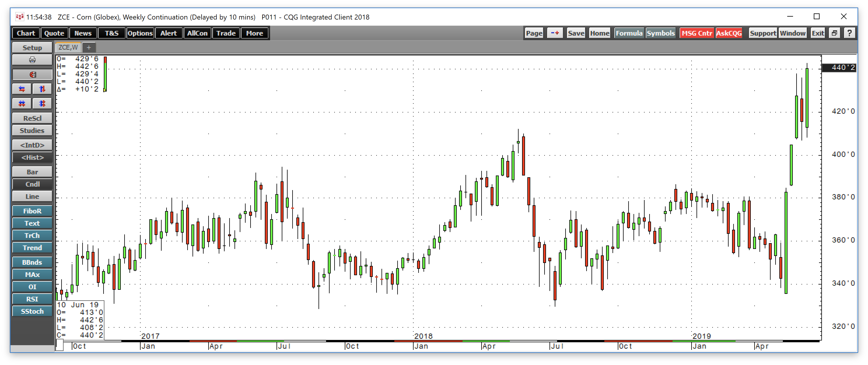Click the minus-plus page navigation button
868x365 pixels.
click(x=555, y=33)
